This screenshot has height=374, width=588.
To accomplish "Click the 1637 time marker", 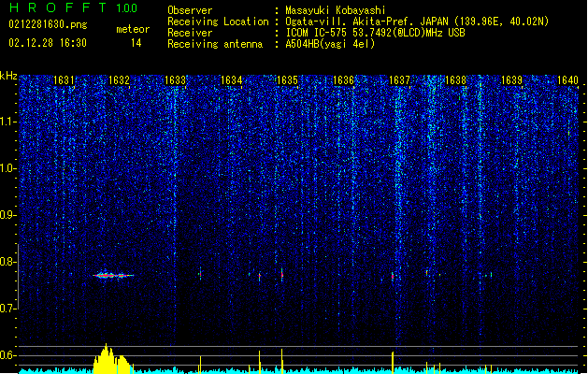I will (x=399, y=80).
